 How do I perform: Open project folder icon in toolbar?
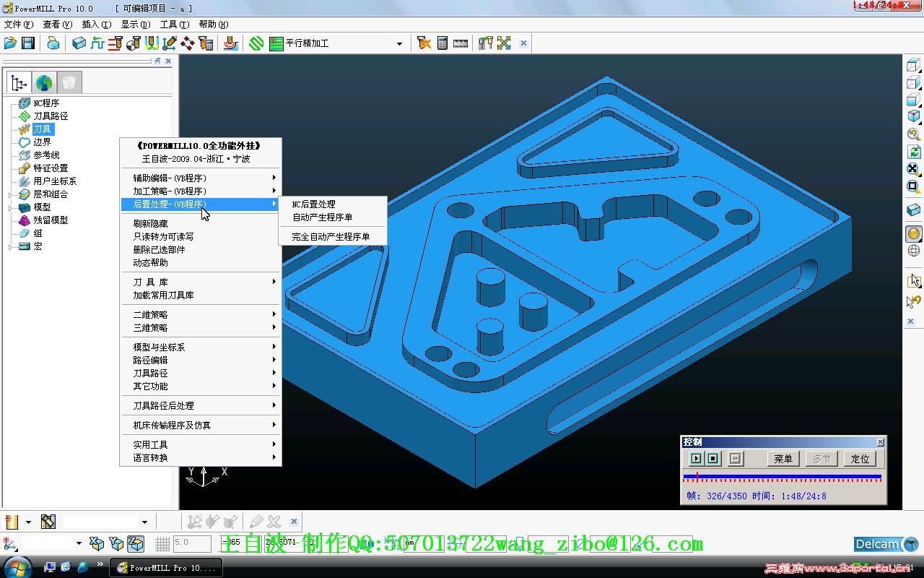10,43
